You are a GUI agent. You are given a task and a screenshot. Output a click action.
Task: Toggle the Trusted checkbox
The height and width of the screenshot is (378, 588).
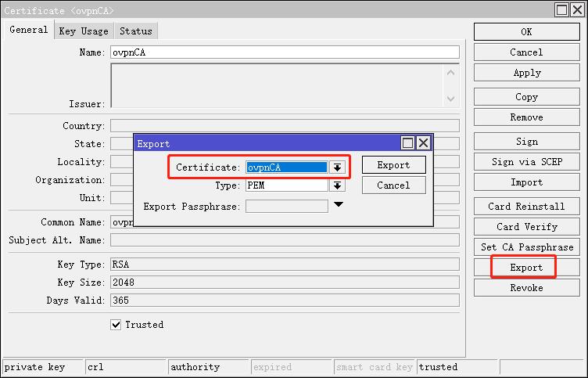click(x=116, y=324)
